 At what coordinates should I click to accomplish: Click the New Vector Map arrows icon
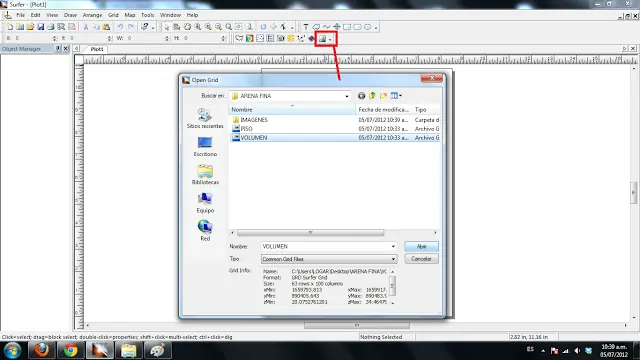pyautogui.click(x=301, y=38)
